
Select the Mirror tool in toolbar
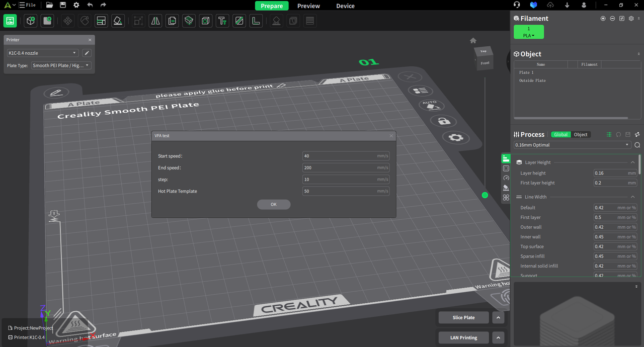155,21
